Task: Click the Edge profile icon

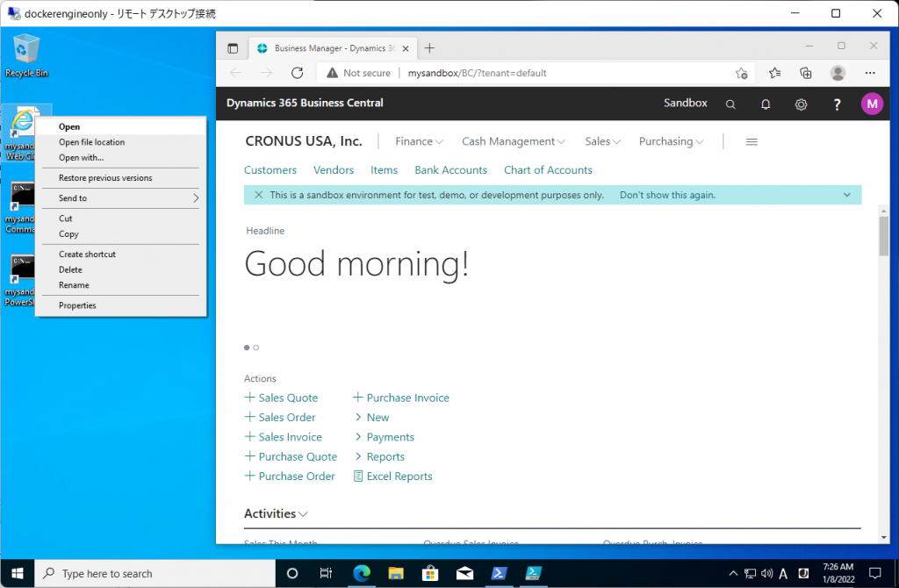Action: coord(838,73)
